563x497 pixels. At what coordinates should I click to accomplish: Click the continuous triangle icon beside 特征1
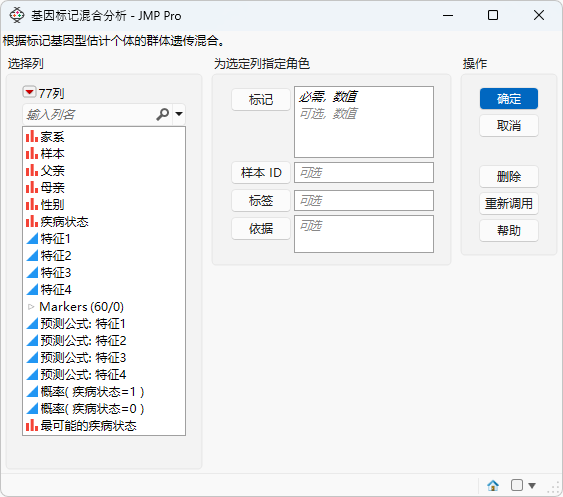[32, 238]
